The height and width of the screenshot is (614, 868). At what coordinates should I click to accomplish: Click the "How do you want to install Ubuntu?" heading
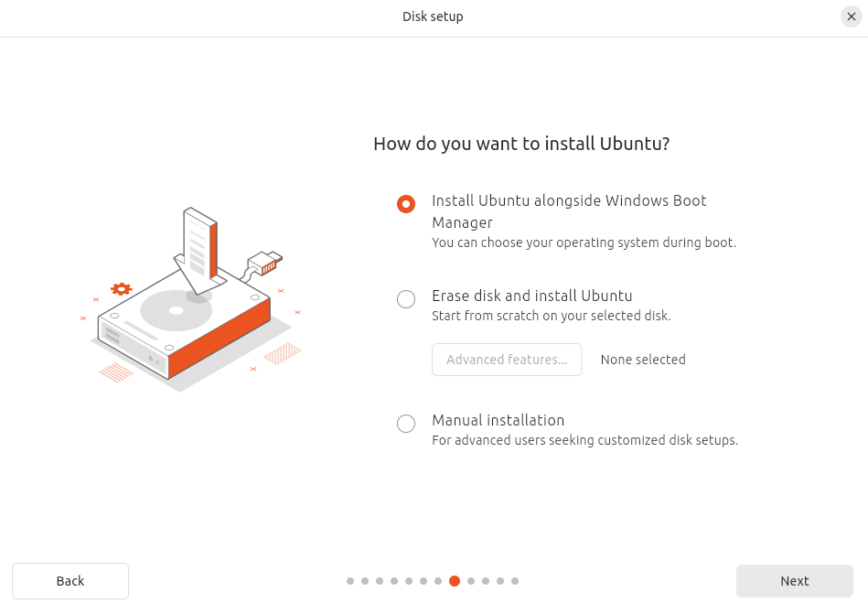tap(521, 144)
